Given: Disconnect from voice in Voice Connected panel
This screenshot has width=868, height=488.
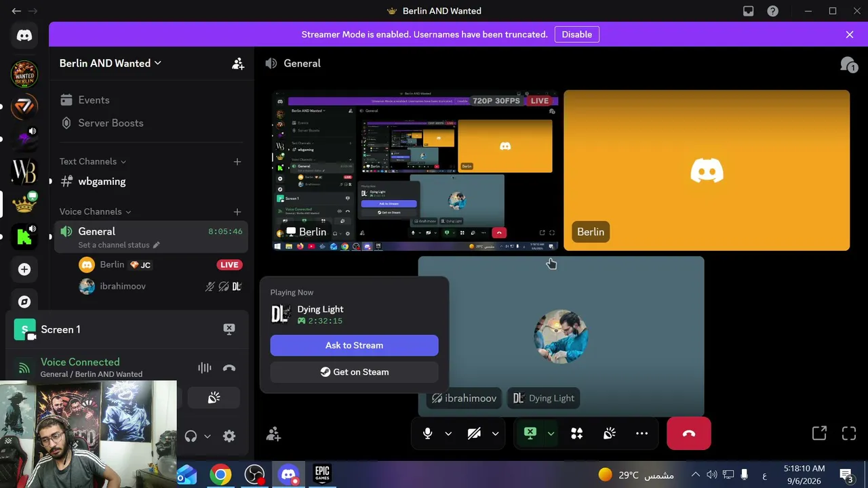Looking at the screenshot, I should tap(229, 368).
